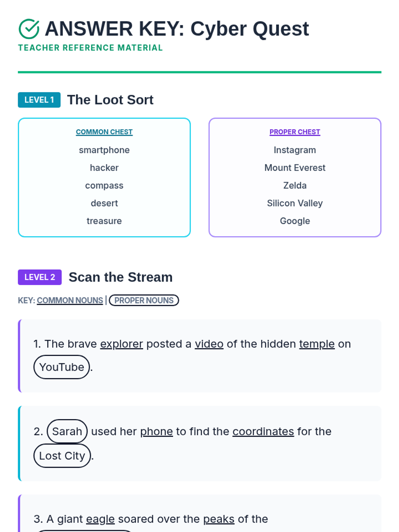399x532 pixels.
Task: Click the LEVEL 1 badge
Action: point(39,100)
